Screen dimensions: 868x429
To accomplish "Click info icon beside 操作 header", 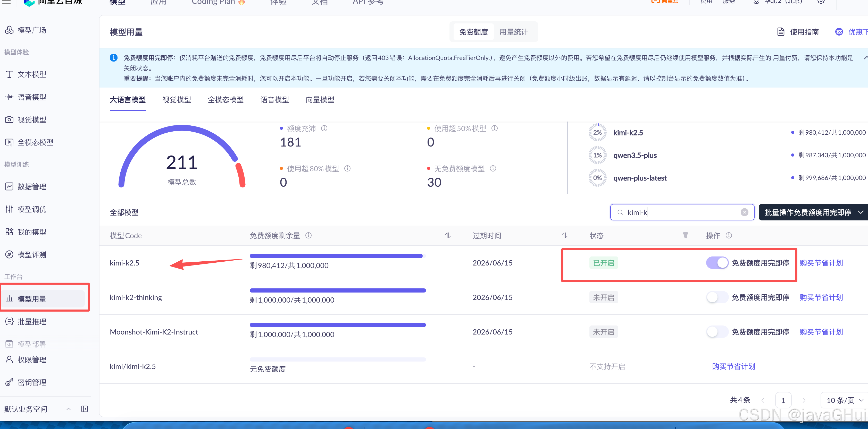I will click(729, 235).
